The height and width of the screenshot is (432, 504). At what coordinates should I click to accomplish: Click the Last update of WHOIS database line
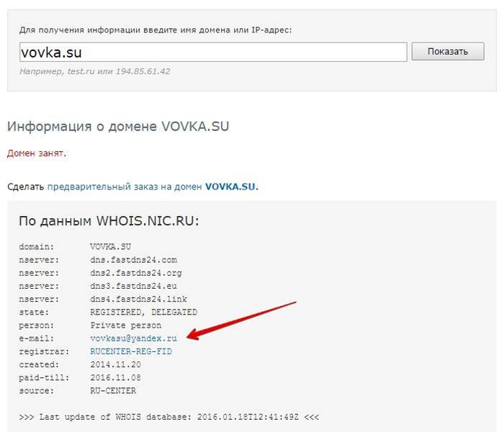pyautogui.click(x=169, y=417)
